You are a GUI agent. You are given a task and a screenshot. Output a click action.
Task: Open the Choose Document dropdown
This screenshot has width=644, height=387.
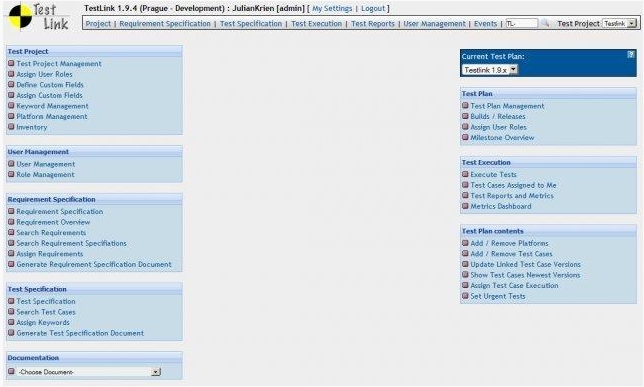(89, 372)
